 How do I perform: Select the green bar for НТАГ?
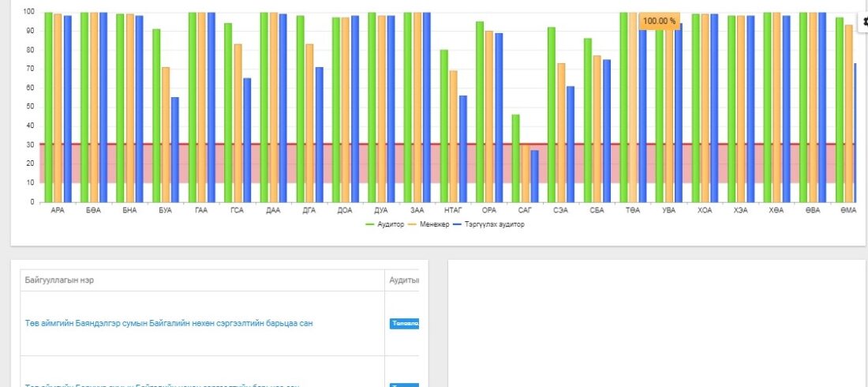coord(444,126)
